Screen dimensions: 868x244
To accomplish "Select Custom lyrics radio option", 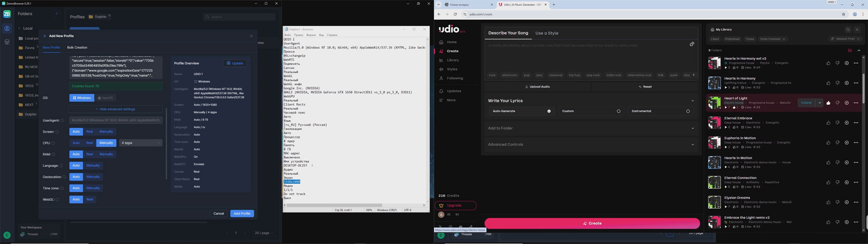I will pos(591,111).
